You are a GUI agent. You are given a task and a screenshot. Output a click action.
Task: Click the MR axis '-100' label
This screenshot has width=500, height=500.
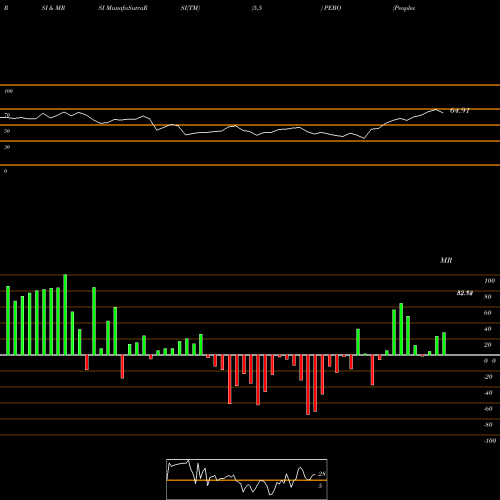[x=489, y=441]
